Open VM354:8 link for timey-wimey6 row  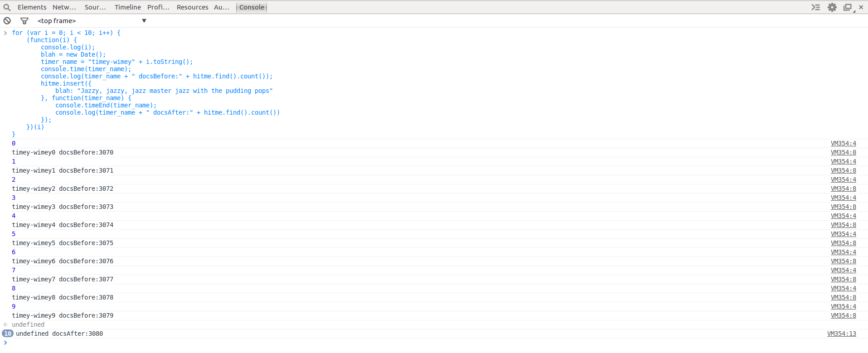pos(843,261)
